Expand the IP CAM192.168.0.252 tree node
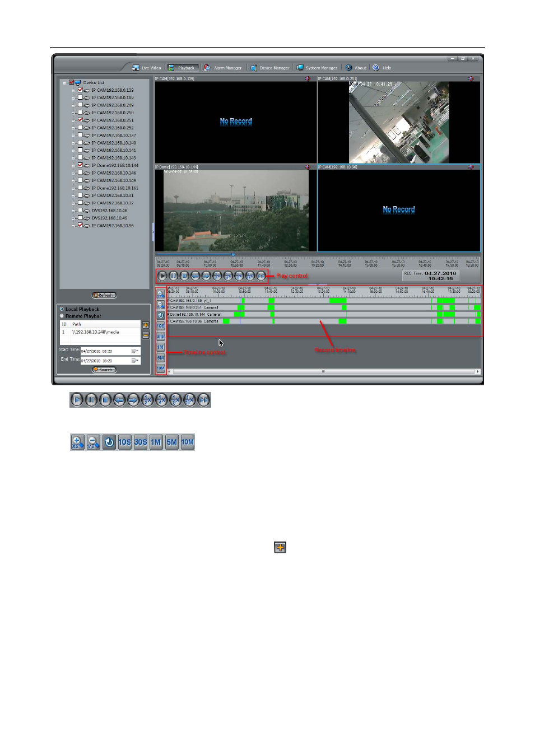Image resolution: width=535 pixels, height=756 pixels. (73, 128)
